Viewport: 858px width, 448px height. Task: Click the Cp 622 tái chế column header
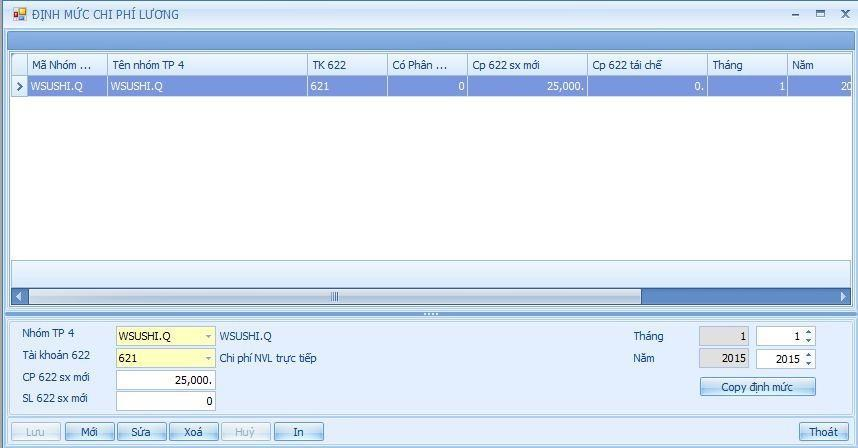click(x=647, y=65)
